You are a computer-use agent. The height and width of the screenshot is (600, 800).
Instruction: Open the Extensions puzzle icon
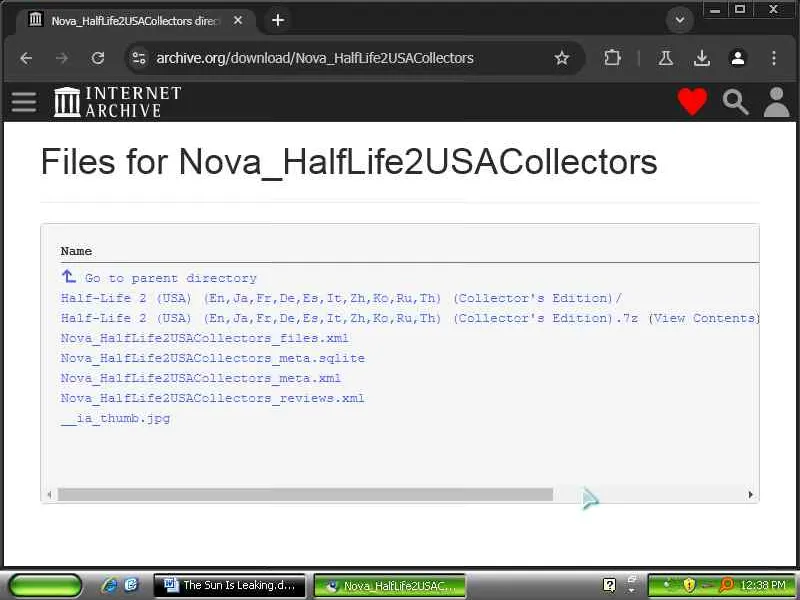(612, 58)
